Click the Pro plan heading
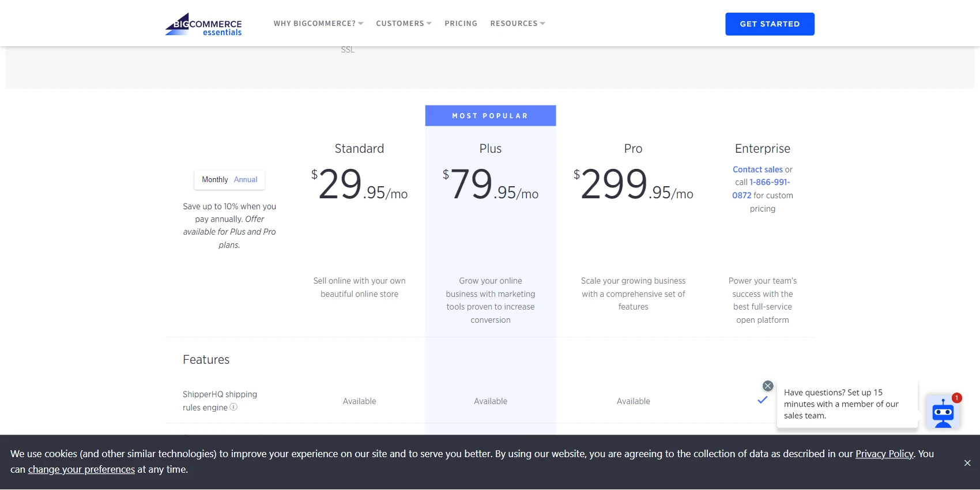980x490 pixels. coord(633,149)
